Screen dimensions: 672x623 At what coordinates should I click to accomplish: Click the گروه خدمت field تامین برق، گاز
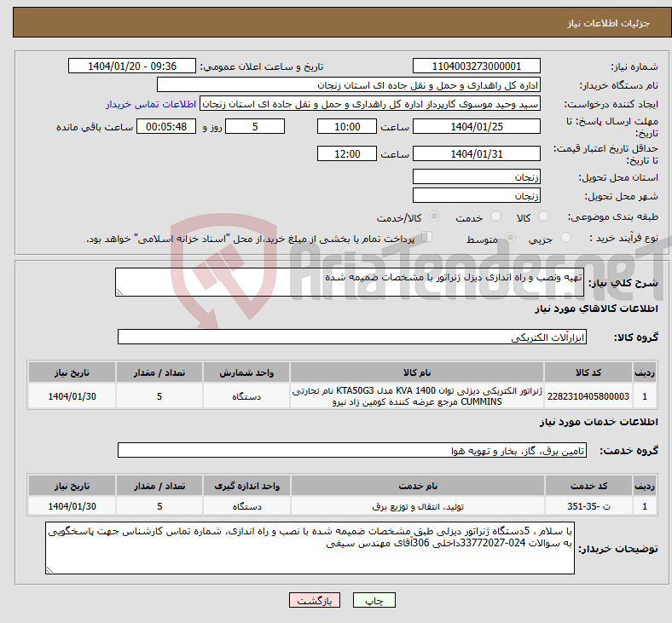coord(352,450)
